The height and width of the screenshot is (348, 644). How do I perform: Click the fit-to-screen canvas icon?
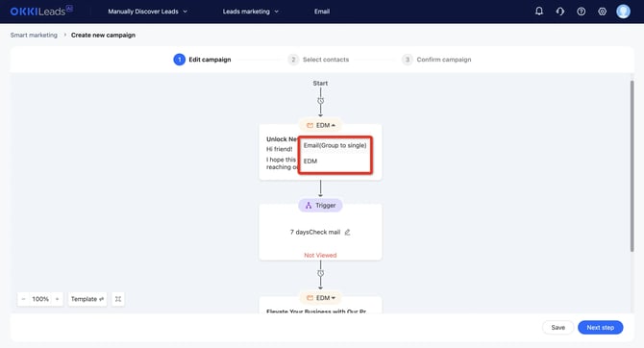tap(118, 299)
